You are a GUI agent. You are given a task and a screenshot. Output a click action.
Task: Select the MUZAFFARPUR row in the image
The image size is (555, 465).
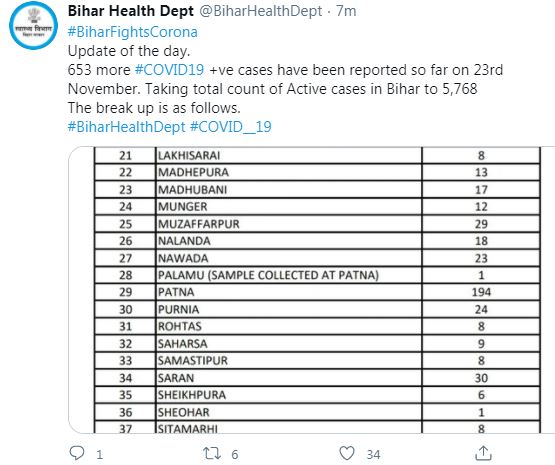click(317, 224)
